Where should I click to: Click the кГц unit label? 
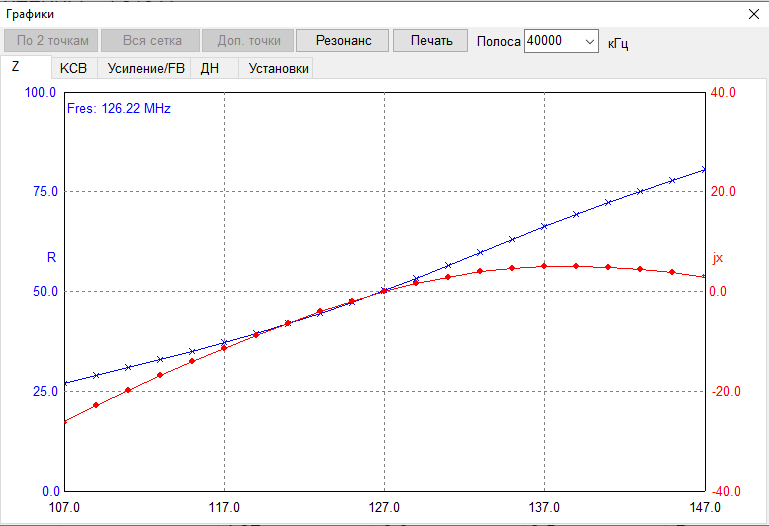pyautogui.click(x=617, y=43)
